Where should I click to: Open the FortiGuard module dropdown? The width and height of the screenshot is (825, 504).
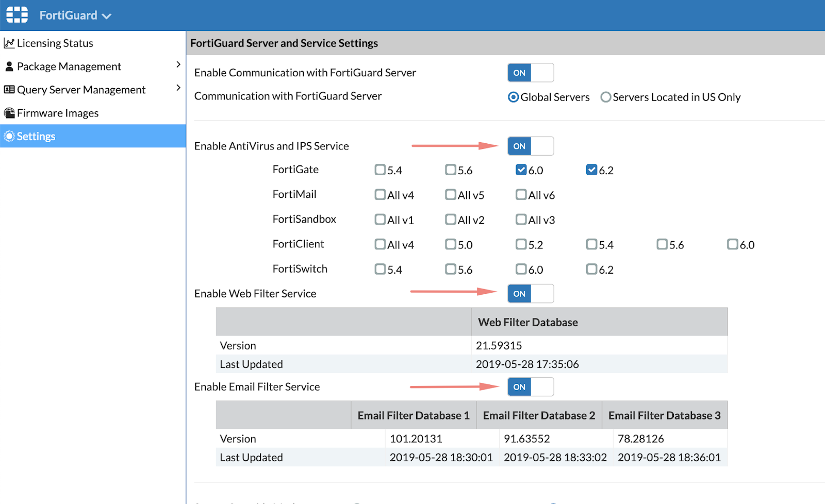tap(75, 15)
